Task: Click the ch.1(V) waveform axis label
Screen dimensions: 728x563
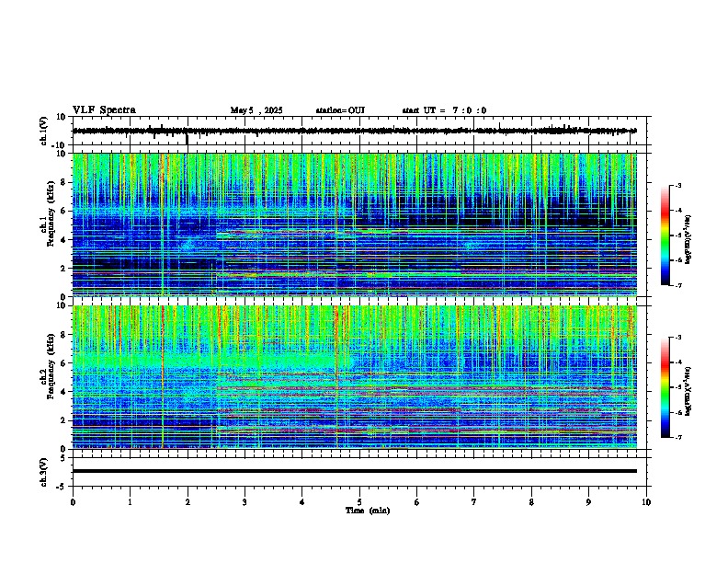Action: pos(43,131)
